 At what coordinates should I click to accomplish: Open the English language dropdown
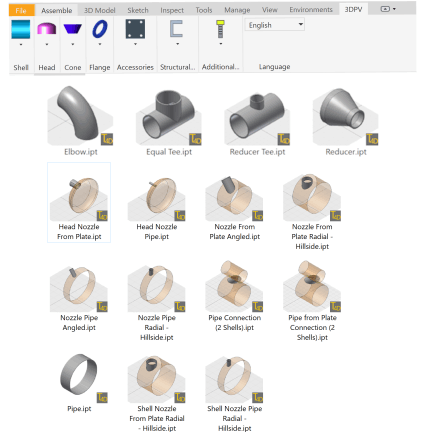point(275,25)
